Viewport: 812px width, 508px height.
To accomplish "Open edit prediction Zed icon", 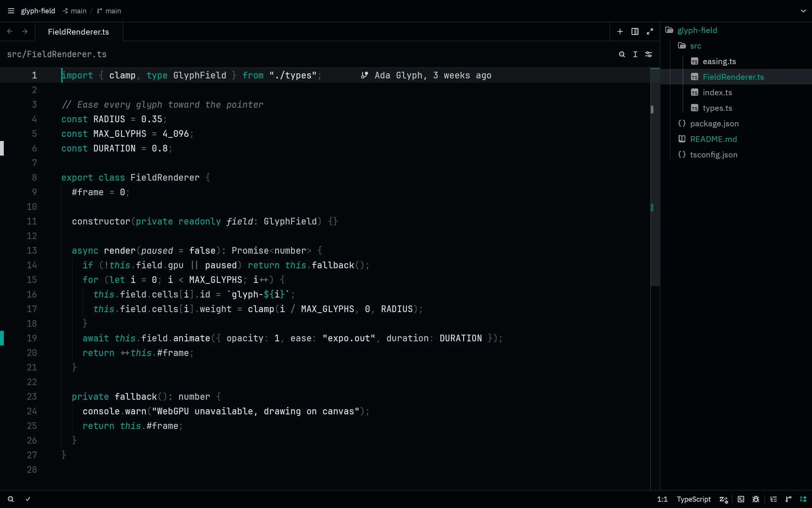I will click(724, 499).
